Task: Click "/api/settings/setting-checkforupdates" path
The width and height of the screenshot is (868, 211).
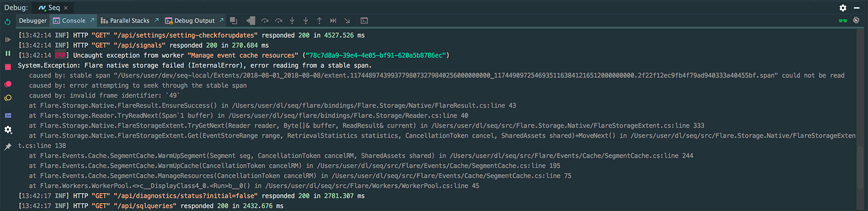Action: click(x=186, y=35)
